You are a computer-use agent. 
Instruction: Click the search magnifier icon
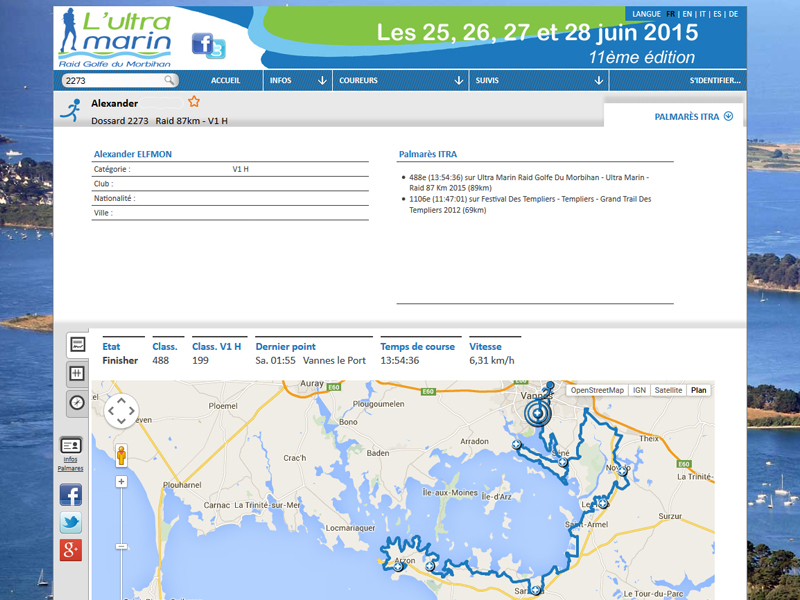tap(170, 81)
